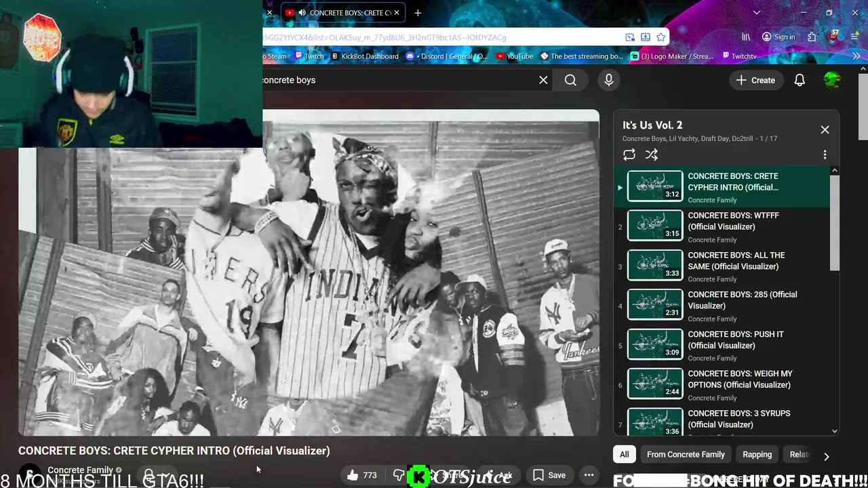Switch to the CONCRETE BOYS browser tab

click(x=344, y=12)
